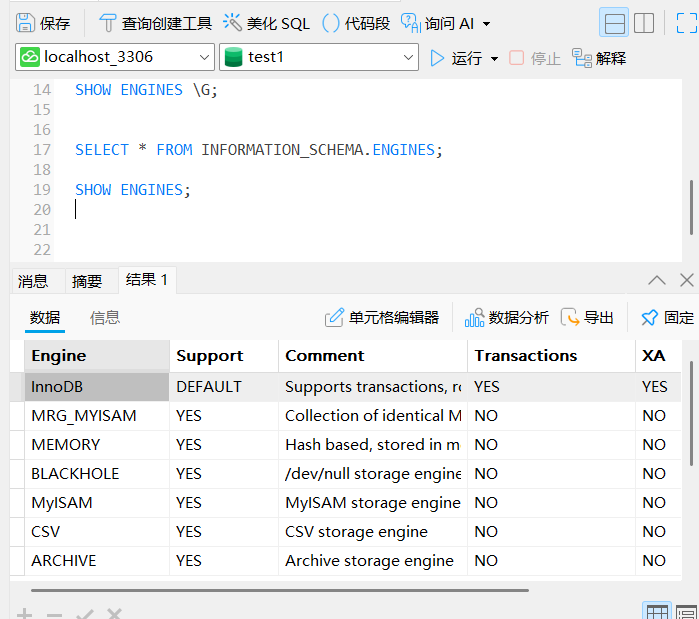Open the Cell Editor (单元格编辑器)
Viewport: 699px width, 619px height.
pos(382,318)
